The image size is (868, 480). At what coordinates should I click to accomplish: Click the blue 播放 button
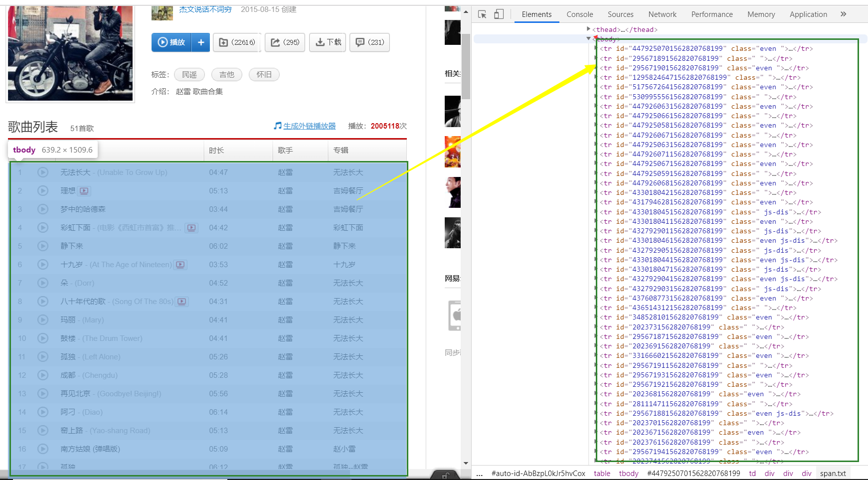[171, 42]
